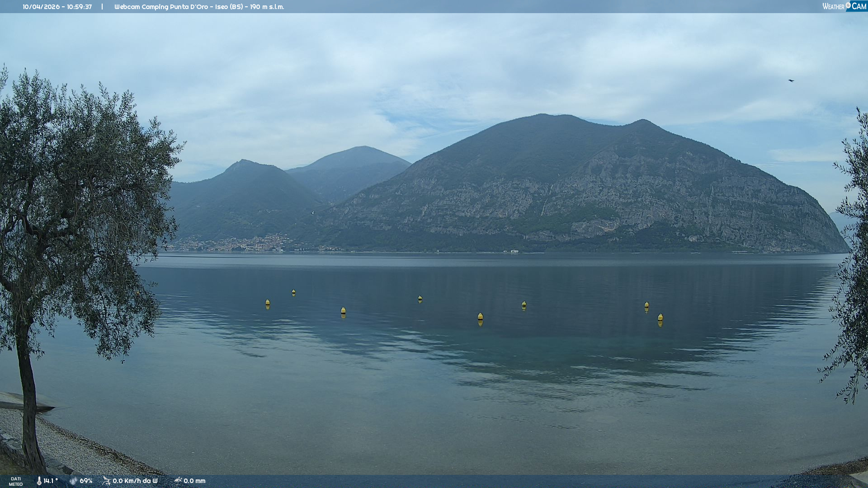This screenshot has height=488, width=868.
Task: Click the 0.0 Km/h da W wind reading
Action: (x=135, y=481)
